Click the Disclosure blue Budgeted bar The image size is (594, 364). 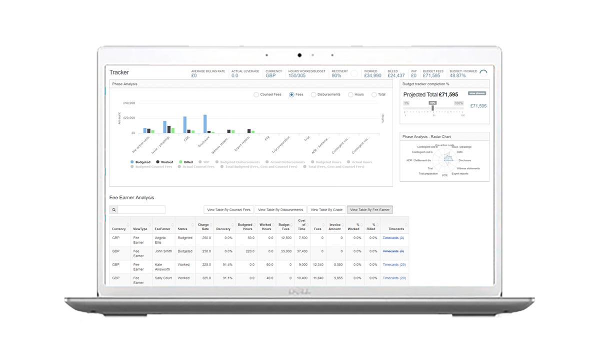click(x=205, y=124)
